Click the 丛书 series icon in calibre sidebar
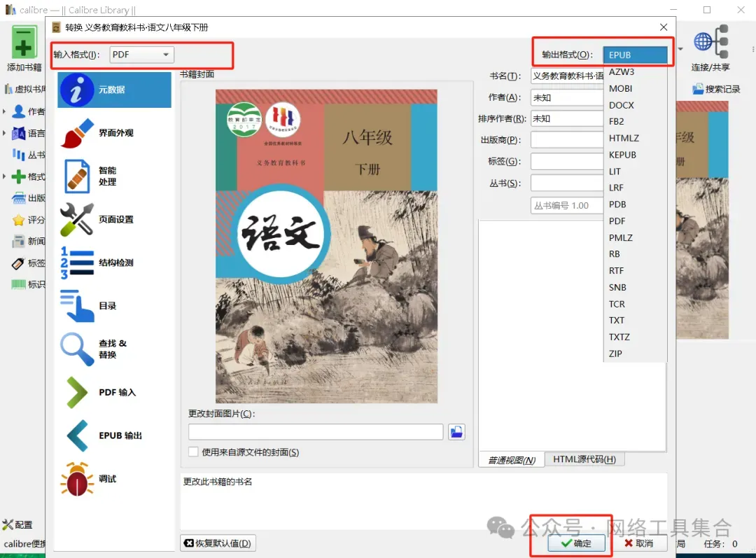 click(19, 155)
